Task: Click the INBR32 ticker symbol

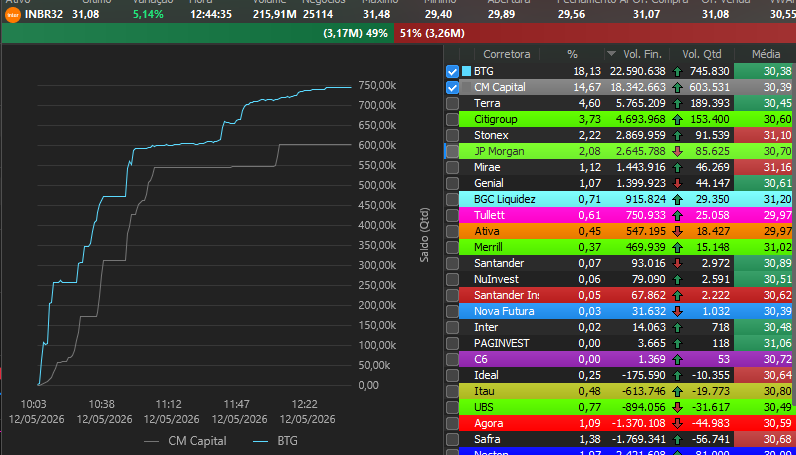Action: click(x=44, y=14)
